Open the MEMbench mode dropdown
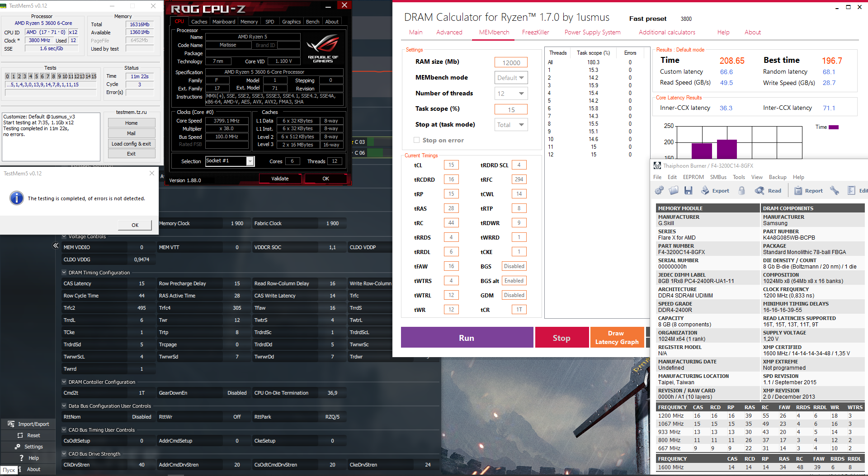Image resolution: width=868 pixels, height=476 pixels. point(511,78)
